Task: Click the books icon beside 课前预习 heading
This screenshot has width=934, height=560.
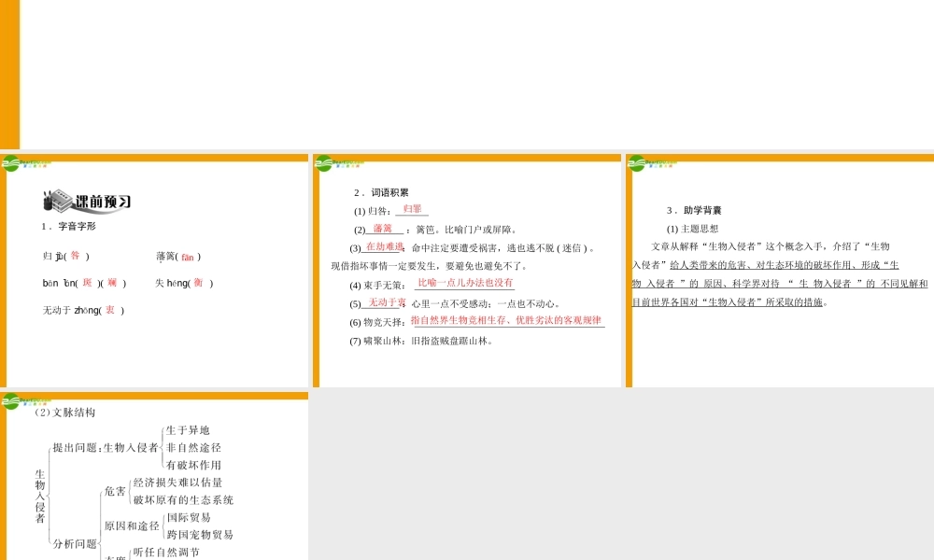Action: point(58,202)
